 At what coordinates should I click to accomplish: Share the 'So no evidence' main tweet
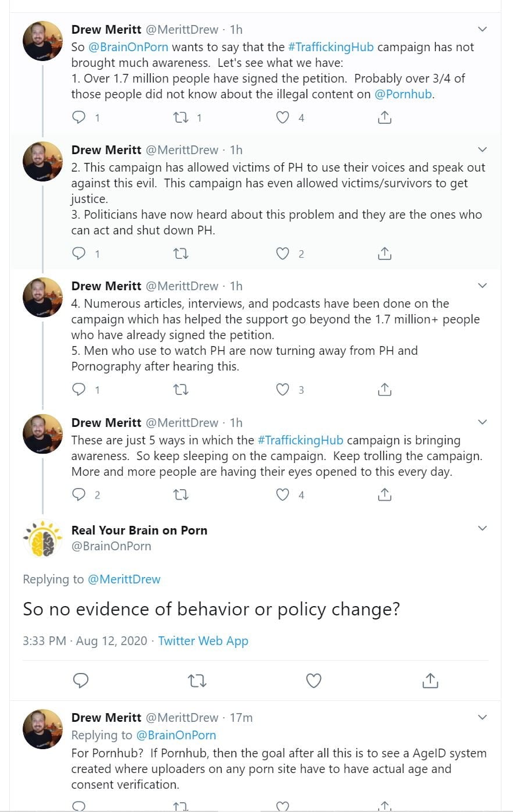[x=430, y=680]
